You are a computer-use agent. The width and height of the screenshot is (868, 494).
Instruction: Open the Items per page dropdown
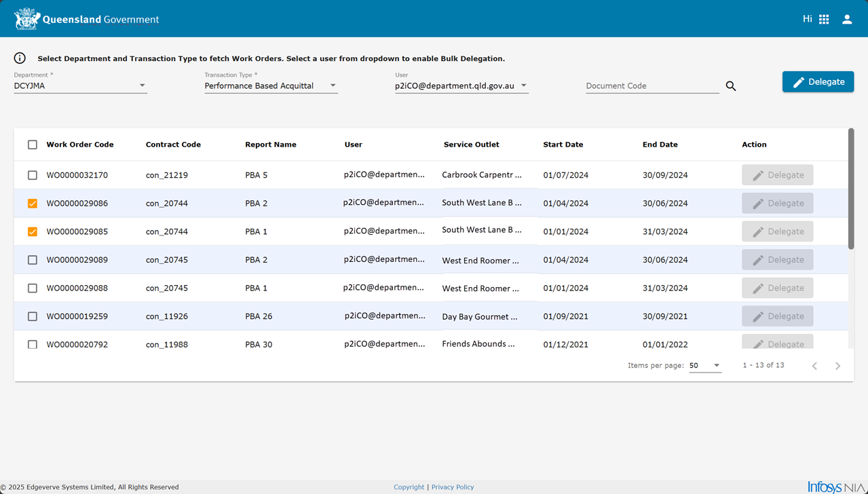[704, 366]
